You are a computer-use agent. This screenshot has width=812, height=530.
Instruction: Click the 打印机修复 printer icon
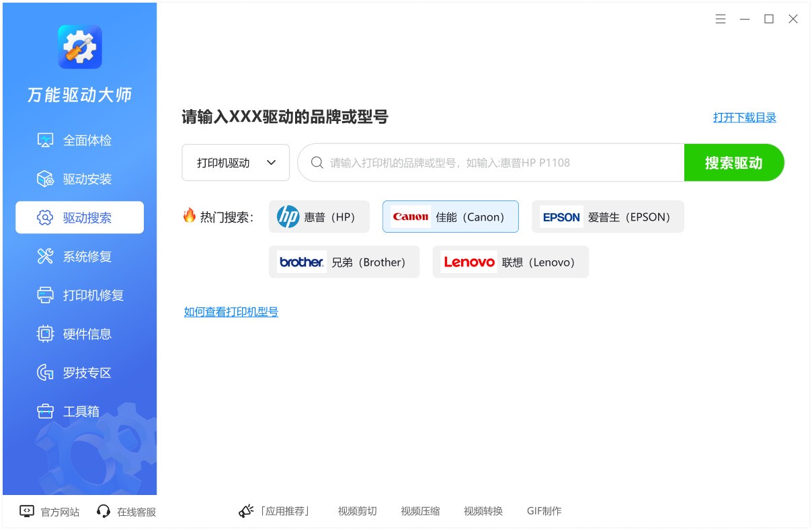click(x=45, y=295)
